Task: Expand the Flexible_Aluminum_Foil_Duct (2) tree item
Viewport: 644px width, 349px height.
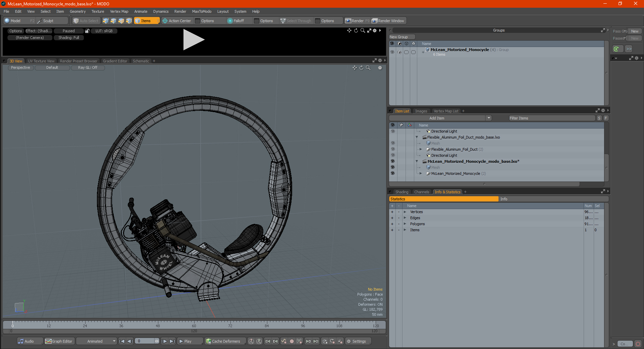Action: coord(421,149)
